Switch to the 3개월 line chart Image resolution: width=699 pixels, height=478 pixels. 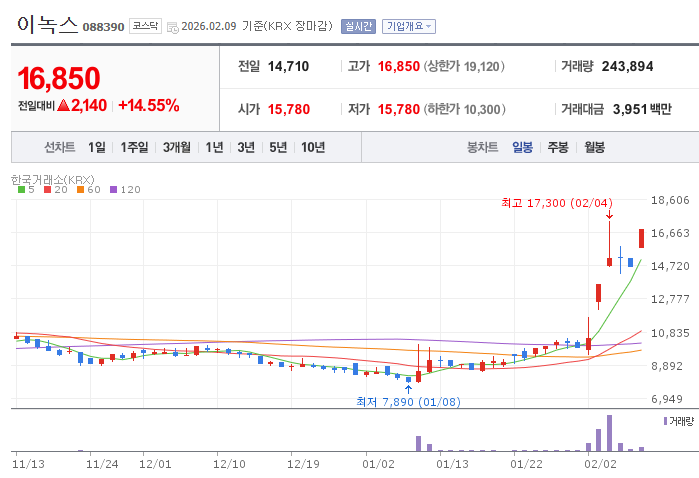pos(177,147)
